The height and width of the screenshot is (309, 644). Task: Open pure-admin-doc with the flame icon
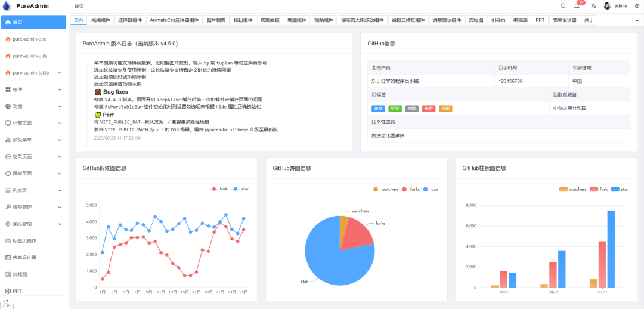pyautogui.click(x=33, y=39)
